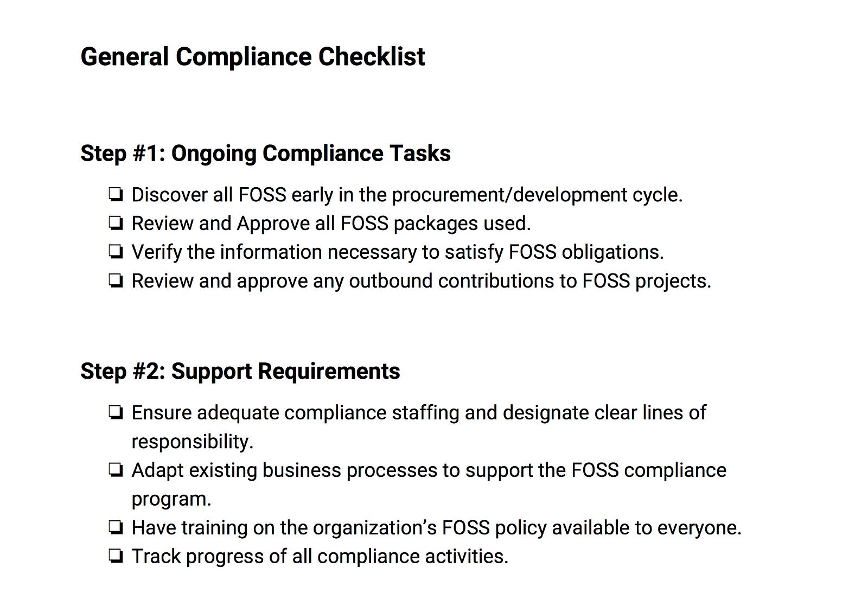The image size is (868, 612).
Task: Tick the 'Track progress of all compliance activities' checkbox
Action: pos(116,556)
